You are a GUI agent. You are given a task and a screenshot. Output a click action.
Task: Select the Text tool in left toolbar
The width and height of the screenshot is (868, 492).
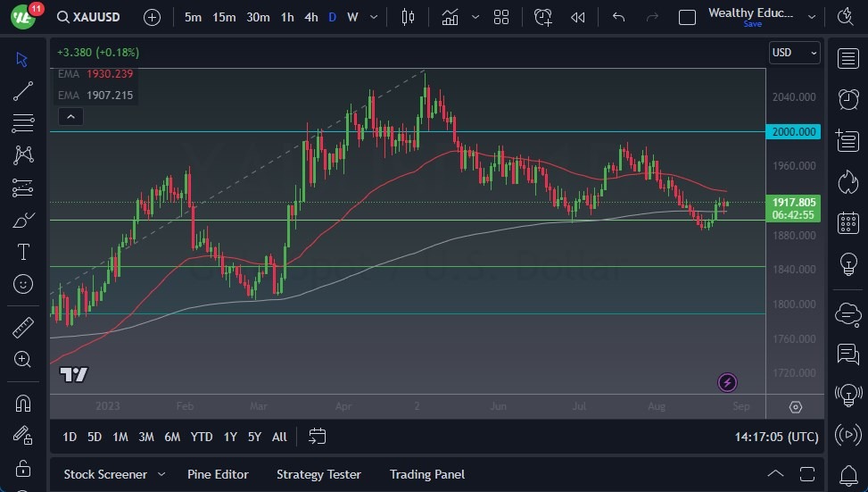(23, 252)
